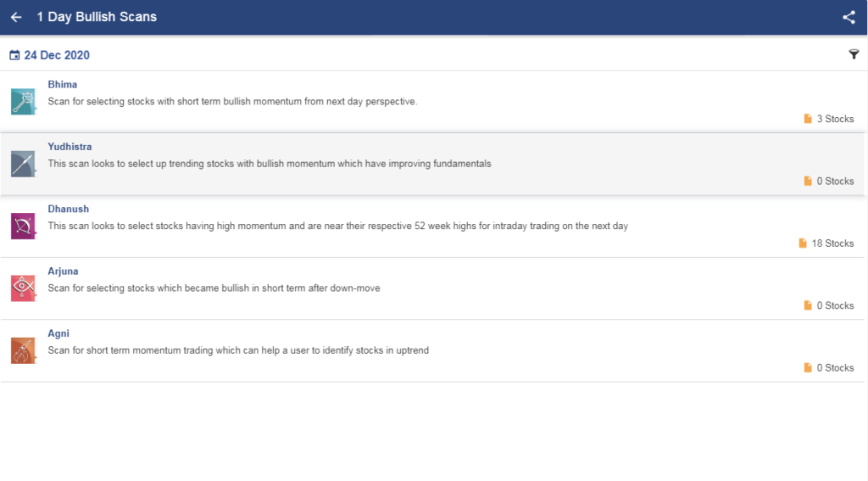View the 18 Stocks result for Dhanush

pyautogui.click(x=826, y=243)
